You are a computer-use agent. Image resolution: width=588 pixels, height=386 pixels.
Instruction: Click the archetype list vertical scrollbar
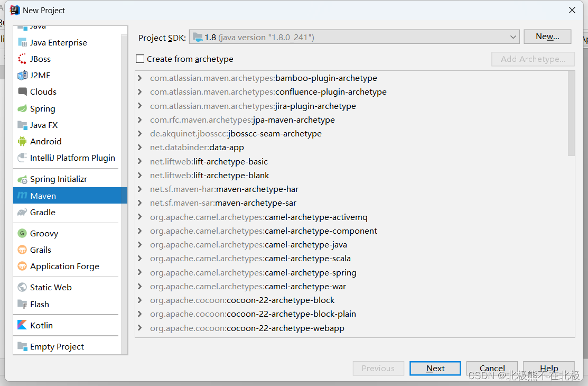pyautogui.click(x=571, y=113)
